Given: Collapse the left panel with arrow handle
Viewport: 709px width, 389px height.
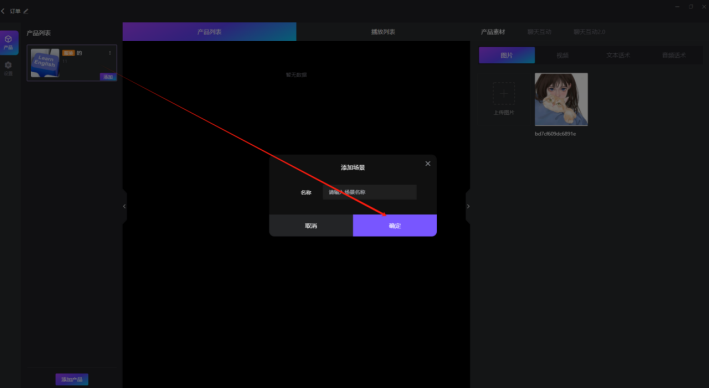Looking at the screenshot, I should [x=124, y=206].
